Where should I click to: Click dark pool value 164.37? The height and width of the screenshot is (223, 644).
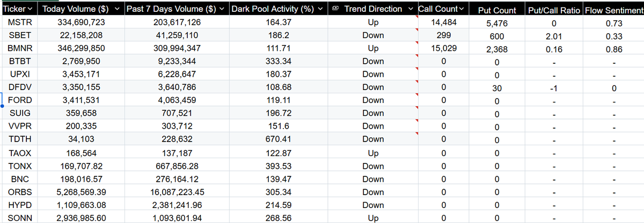(278, 23)
